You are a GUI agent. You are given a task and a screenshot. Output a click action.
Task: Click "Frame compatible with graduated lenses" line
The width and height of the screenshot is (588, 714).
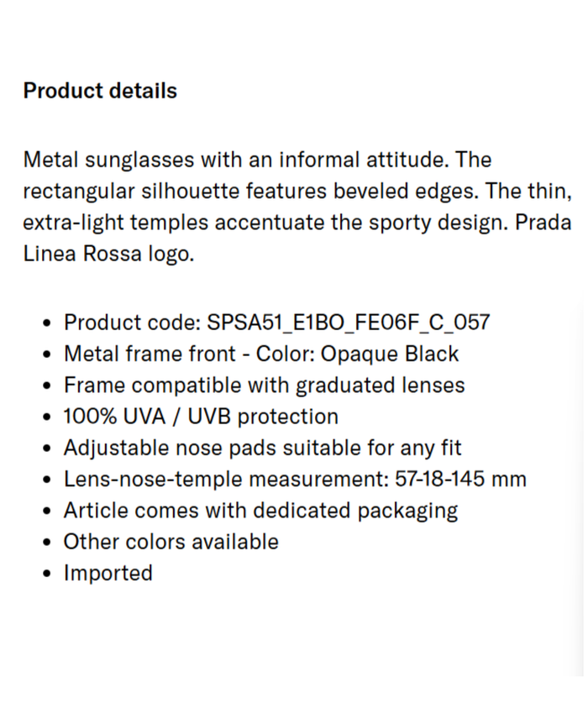(x=264, y=386)
